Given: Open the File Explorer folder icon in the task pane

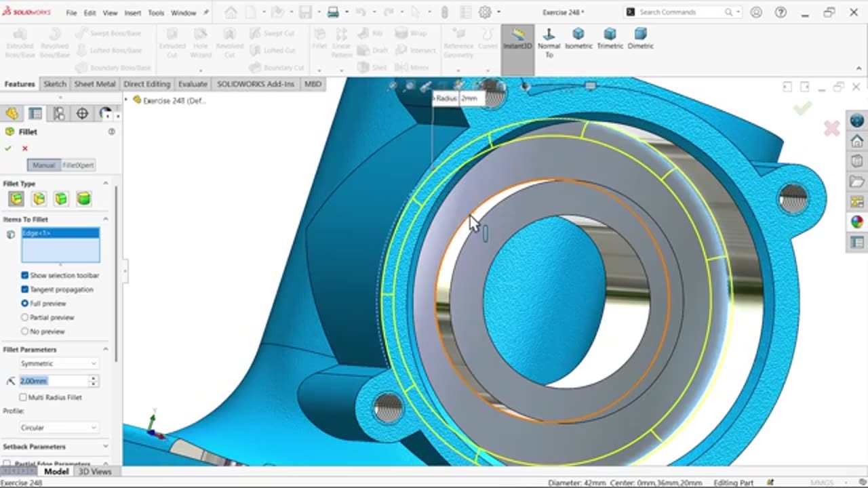Looking at the screenshot, I should (857, 182).
